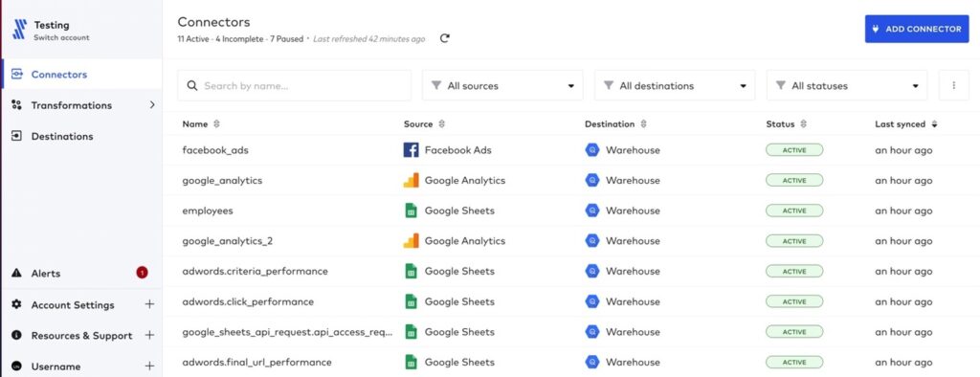980x377 pixels.
Task: Click Google Sheets icon in adwords.click_performance row
Action: click(x=411, y=301)
